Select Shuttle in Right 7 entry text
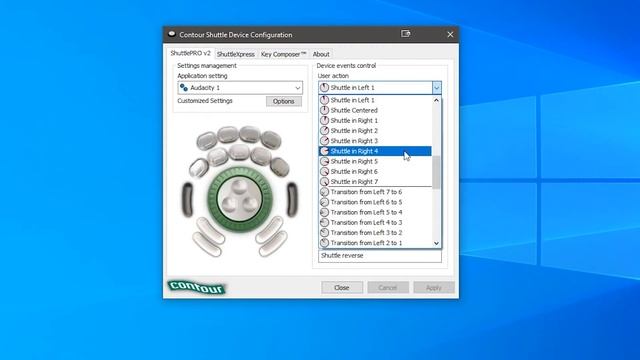 point(354,182)
